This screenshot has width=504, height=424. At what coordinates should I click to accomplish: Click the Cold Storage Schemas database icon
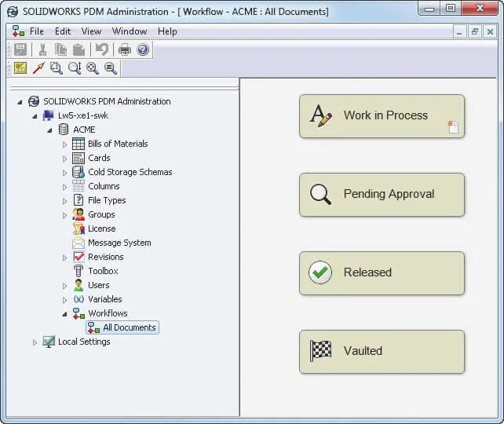click(79, 172)
